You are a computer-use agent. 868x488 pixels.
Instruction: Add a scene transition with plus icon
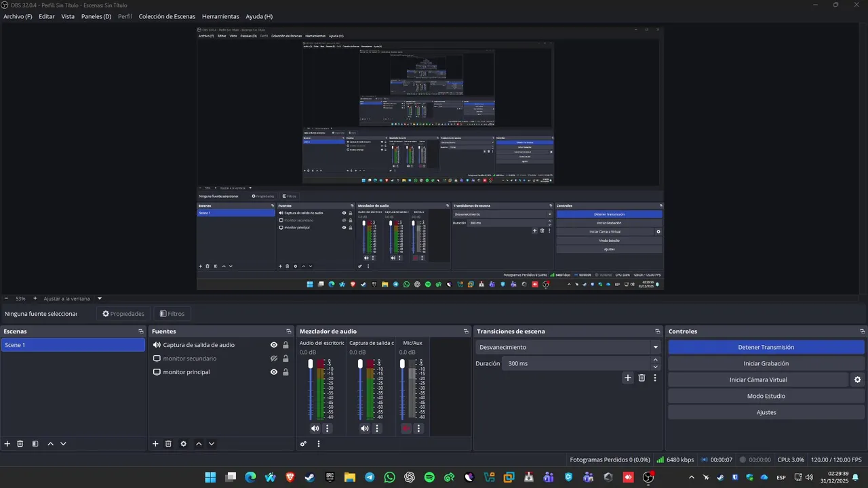click(x=628, y=378)
